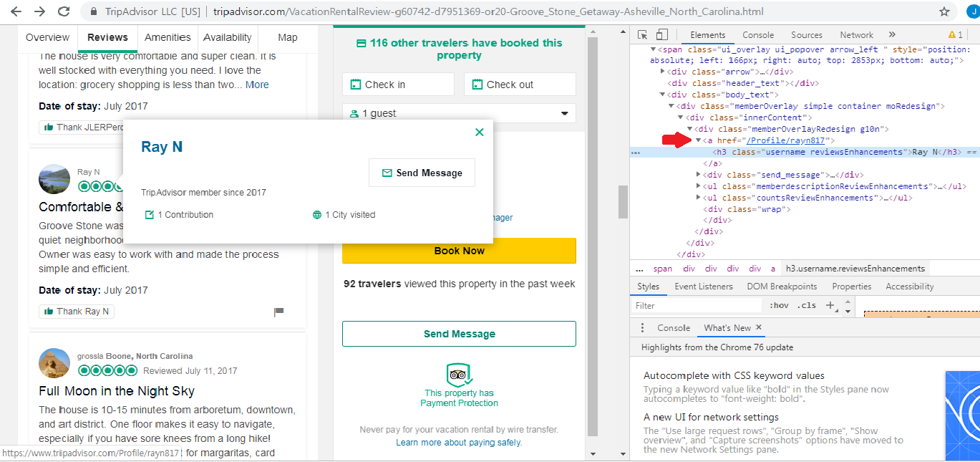Open the /Profile/rayn817 href link
Image resolution: width=980 pixels, height=462 pixels.
(x=787, y=140)
